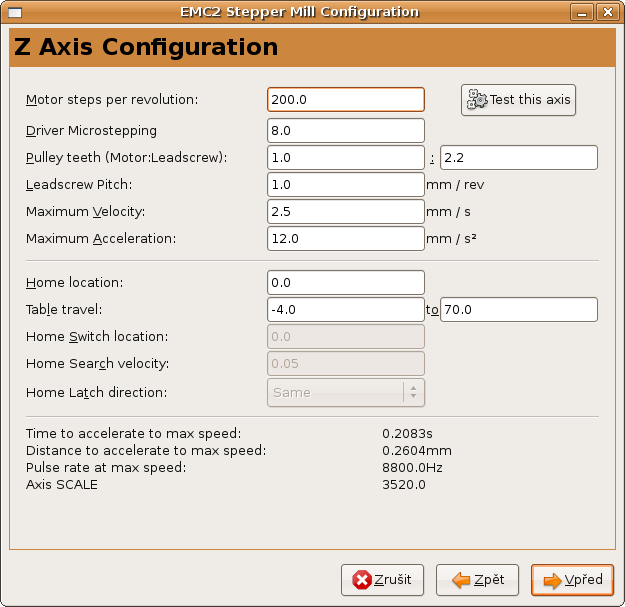625x607 pixels.
Task: Open the Home Latch direction dropdown
Action: click(x=346, y=392)
